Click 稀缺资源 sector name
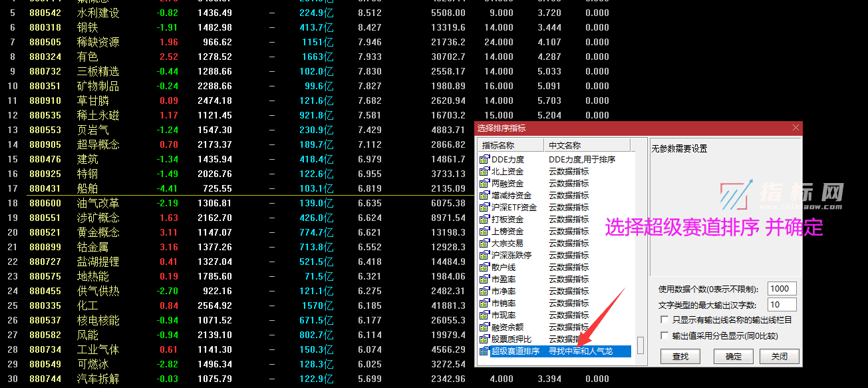 click(x=98, y=42)
